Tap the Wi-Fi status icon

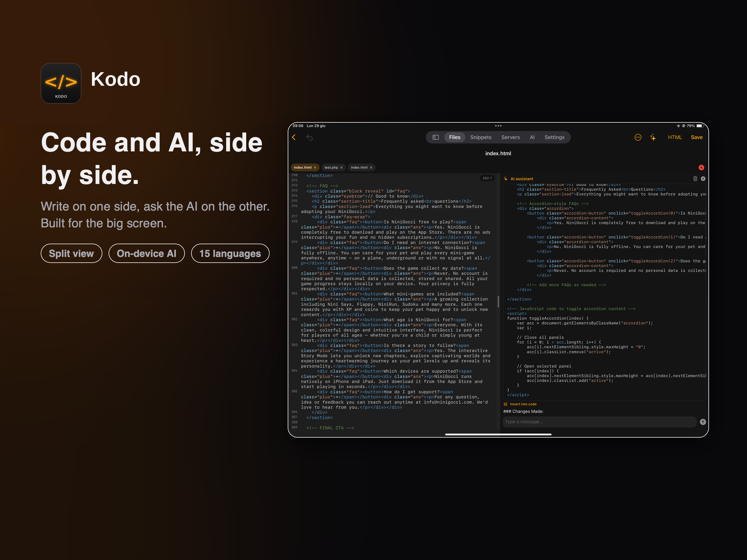point(678,126)
